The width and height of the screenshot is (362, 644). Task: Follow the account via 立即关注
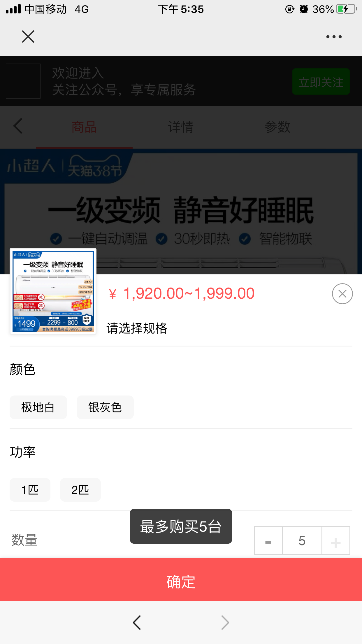point(321,82)
